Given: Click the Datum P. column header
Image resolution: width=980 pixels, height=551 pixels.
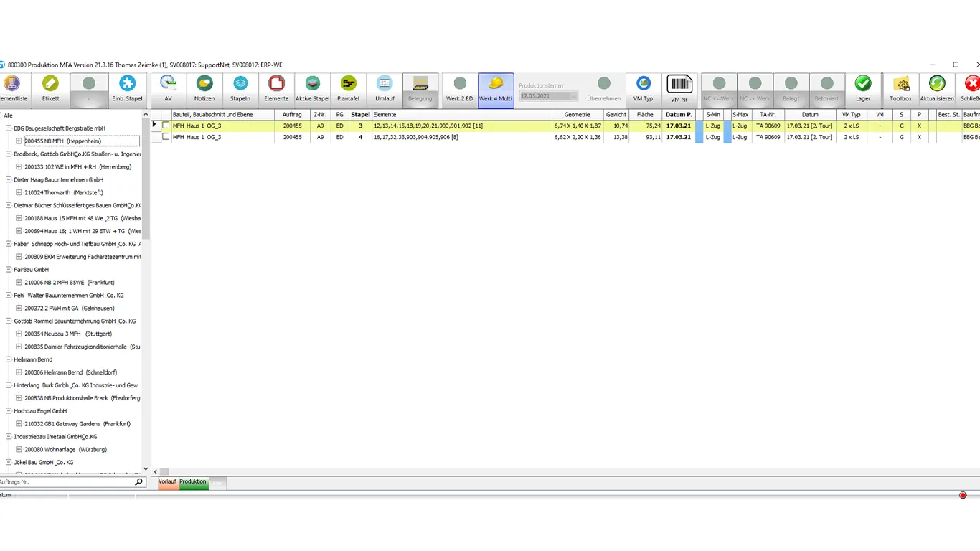Looking at the screenshot, I should (x=679, y=115).
